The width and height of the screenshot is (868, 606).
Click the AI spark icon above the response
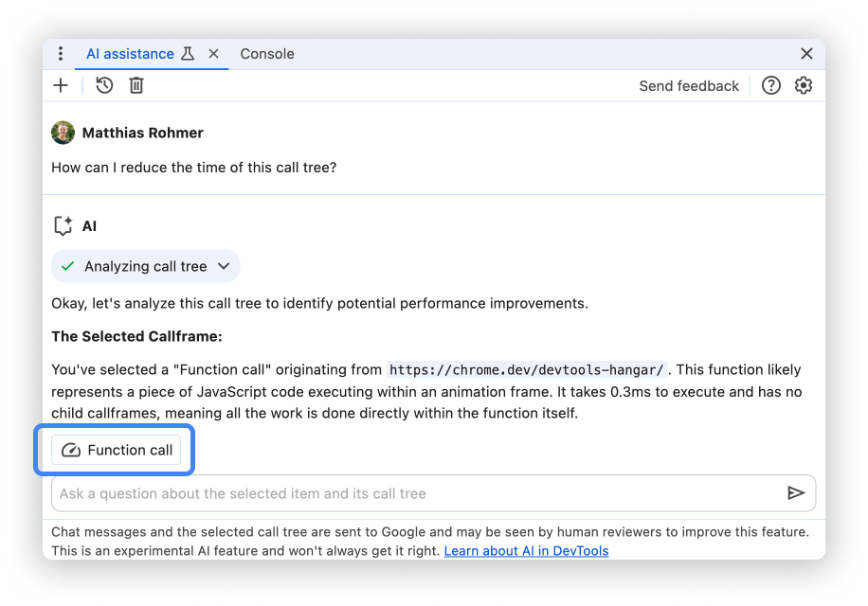tap(63, 225)
